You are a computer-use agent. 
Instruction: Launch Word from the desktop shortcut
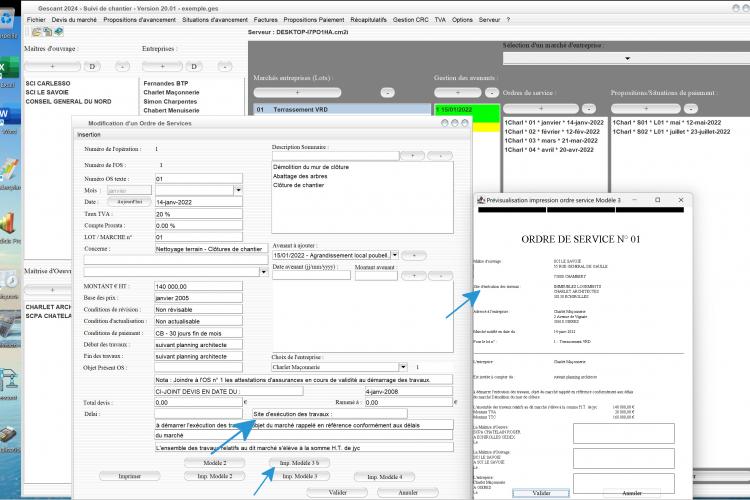pos(9,115)
